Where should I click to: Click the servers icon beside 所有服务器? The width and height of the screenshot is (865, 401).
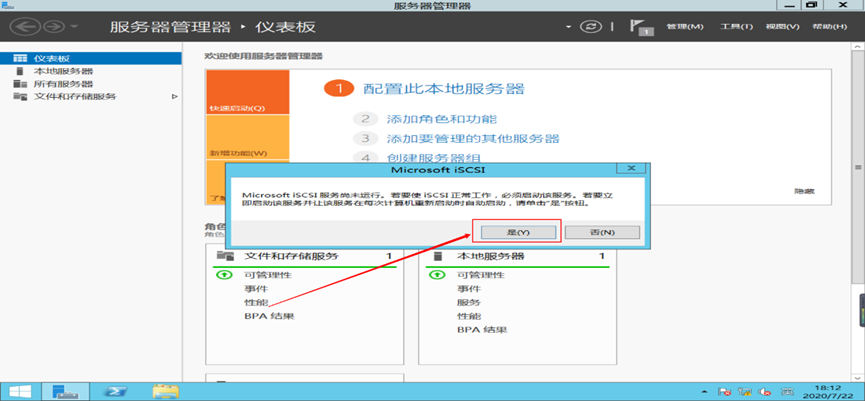tap(20, 84)
